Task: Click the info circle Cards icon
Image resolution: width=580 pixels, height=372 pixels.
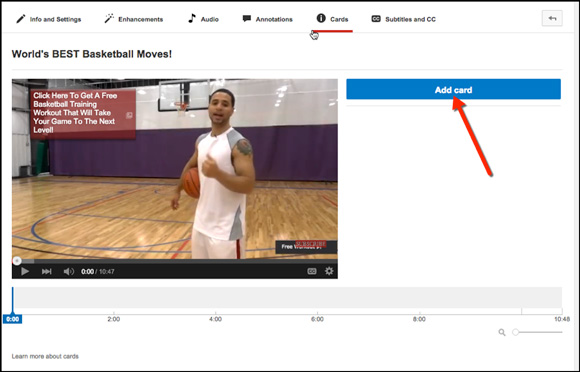Action: click(321, 18)
